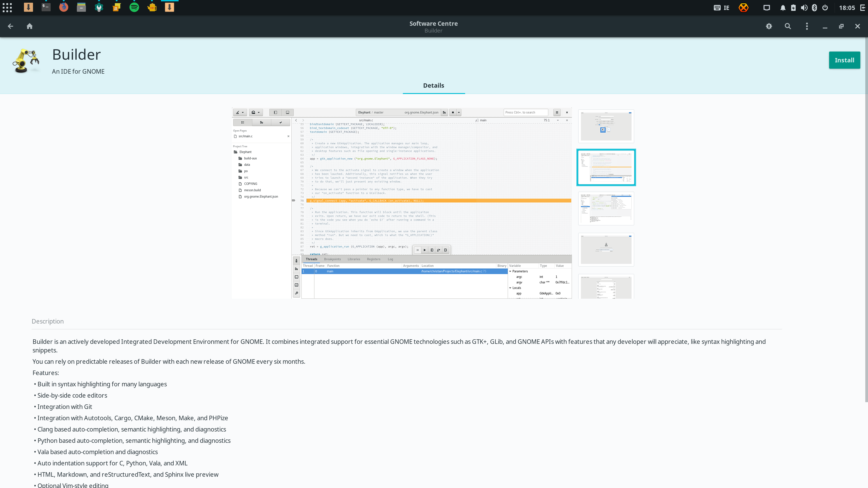Check battery charging indicator

click(x=794, y=7)
